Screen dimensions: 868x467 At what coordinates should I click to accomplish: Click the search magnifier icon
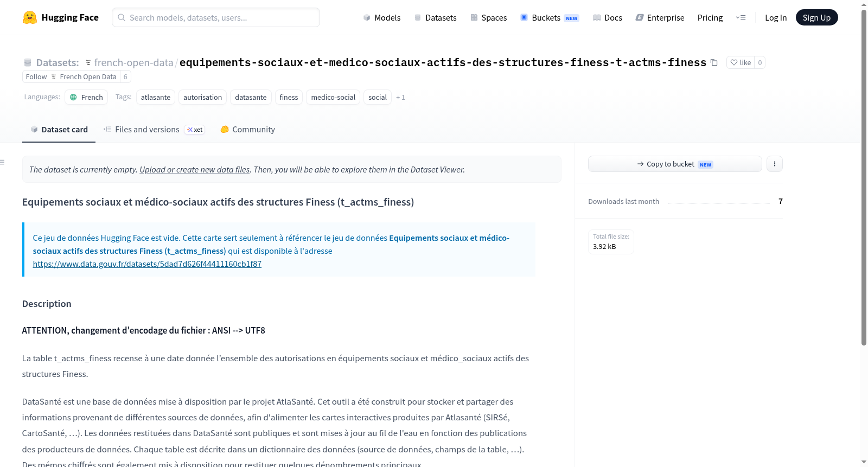click(x=122, y=17)
